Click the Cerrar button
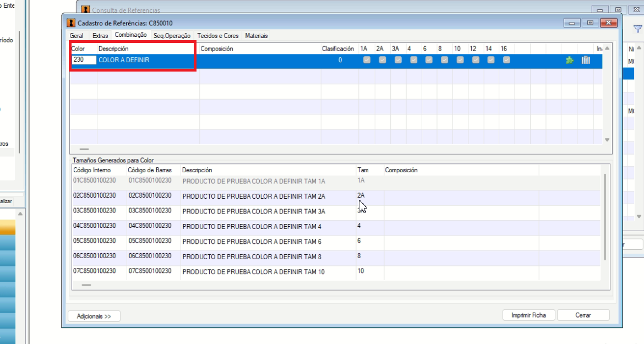This screenshot has height=344, width=644. (583, 315)
